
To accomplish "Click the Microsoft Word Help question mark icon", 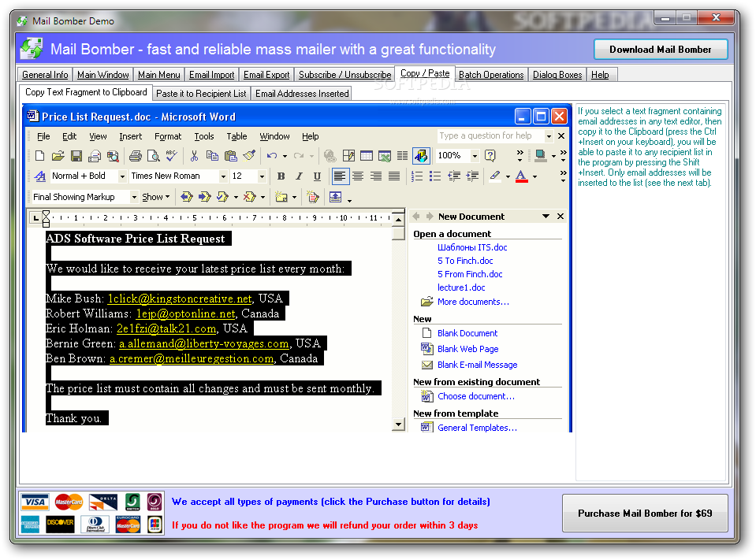I will (490, 156).
